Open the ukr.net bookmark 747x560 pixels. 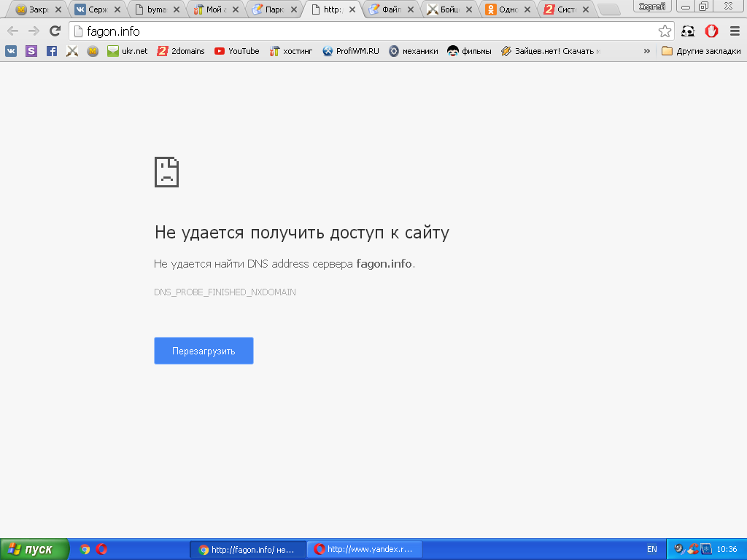coord(128,51)
